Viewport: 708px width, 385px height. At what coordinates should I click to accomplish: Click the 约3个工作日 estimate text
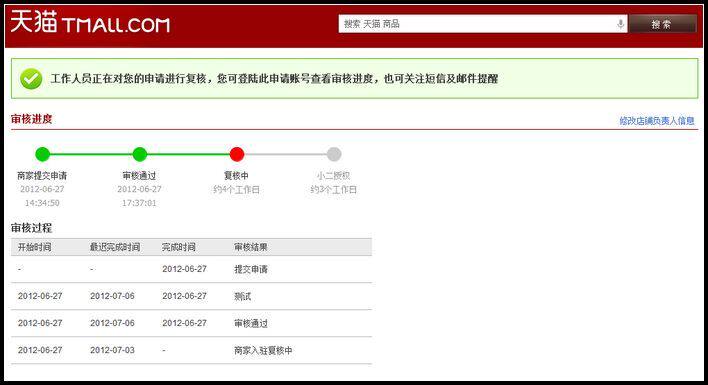333,190
